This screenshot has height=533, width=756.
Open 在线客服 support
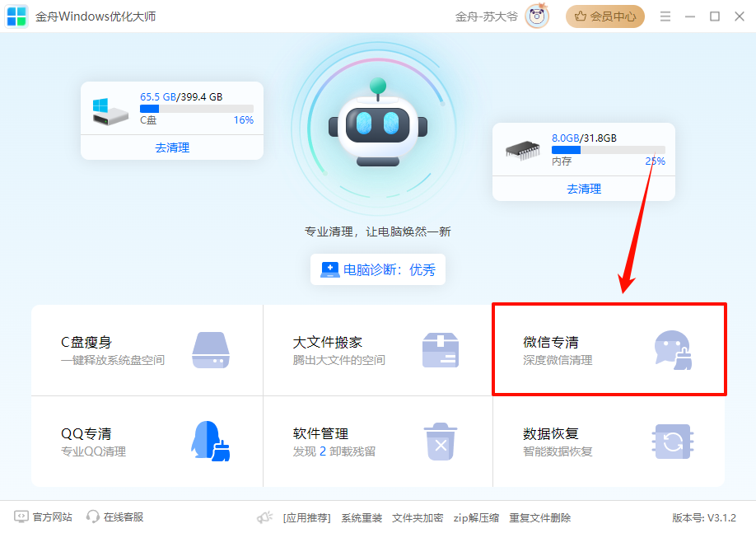click(114, 517)
